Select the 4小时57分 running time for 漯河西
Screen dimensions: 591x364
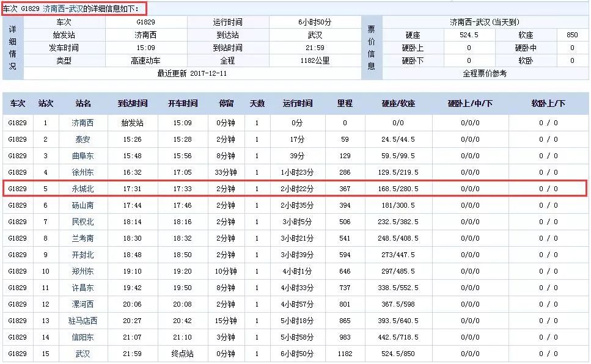pyautogui.click(x=297, y=305)
